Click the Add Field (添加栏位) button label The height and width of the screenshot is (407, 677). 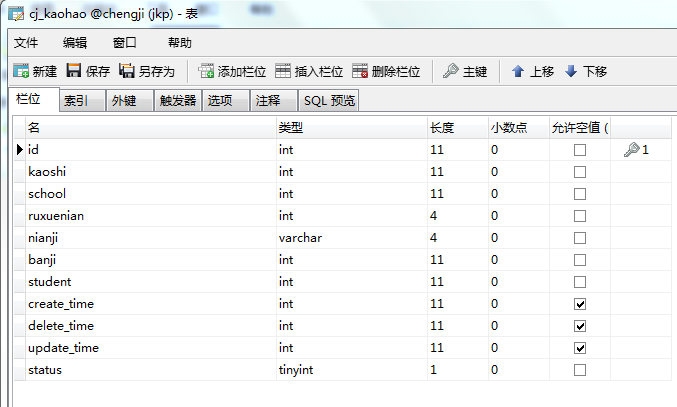pyautogui.click(x=242, y=71)
